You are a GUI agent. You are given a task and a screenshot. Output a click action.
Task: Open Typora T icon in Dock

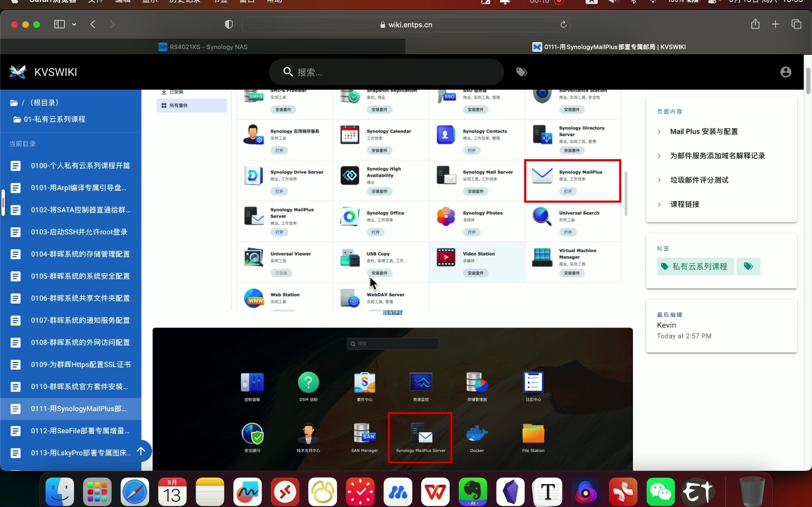tap(548, 491)
